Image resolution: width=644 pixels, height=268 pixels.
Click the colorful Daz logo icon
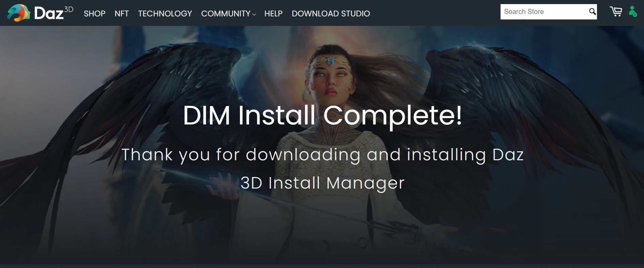pos(19,13)
